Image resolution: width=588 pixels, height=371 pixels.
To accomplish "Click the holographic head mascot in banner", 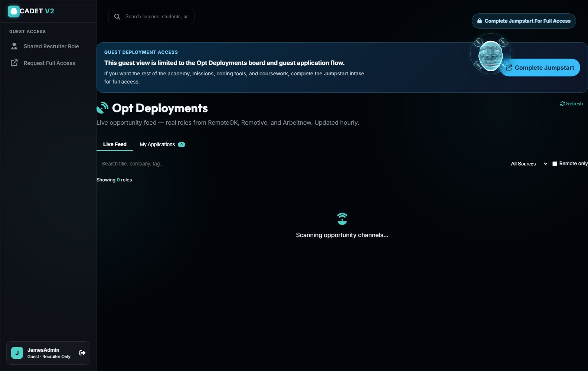I will pos(491,55).
